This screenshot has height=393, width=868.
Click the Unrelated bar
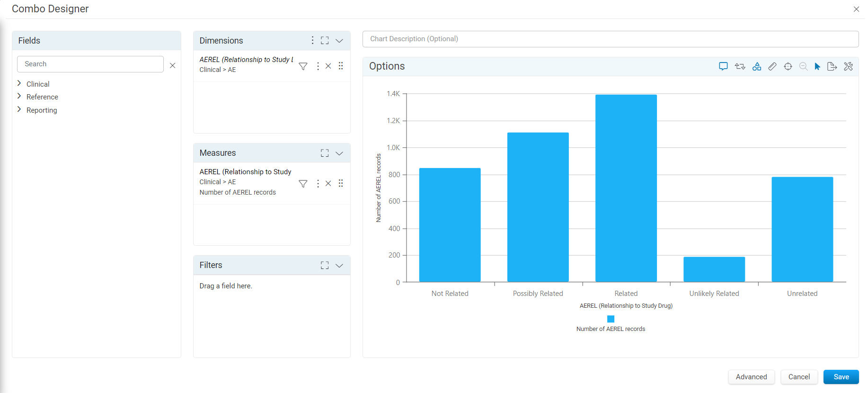coord(802,230)
